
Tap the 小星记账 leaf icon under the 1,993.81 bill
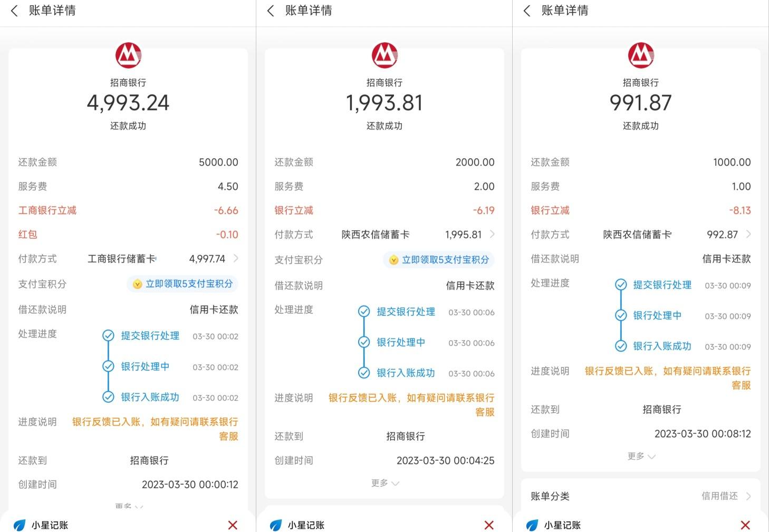276,525
